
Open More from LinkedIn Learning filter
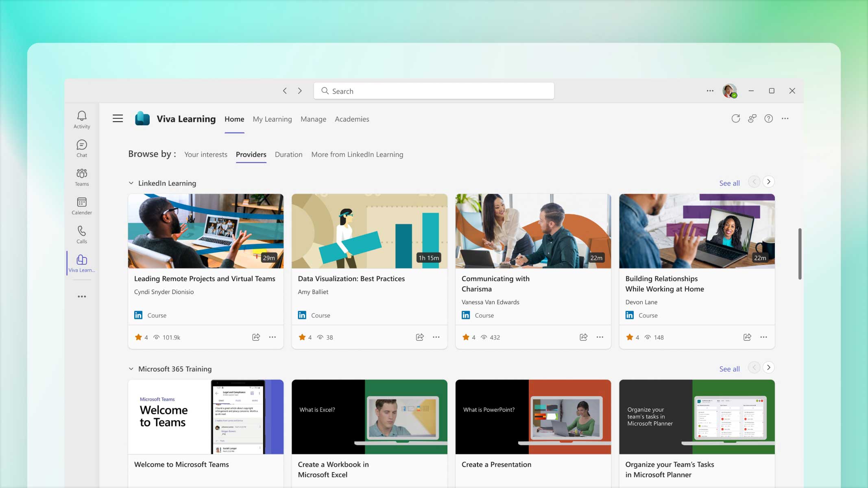coord(357,154)
